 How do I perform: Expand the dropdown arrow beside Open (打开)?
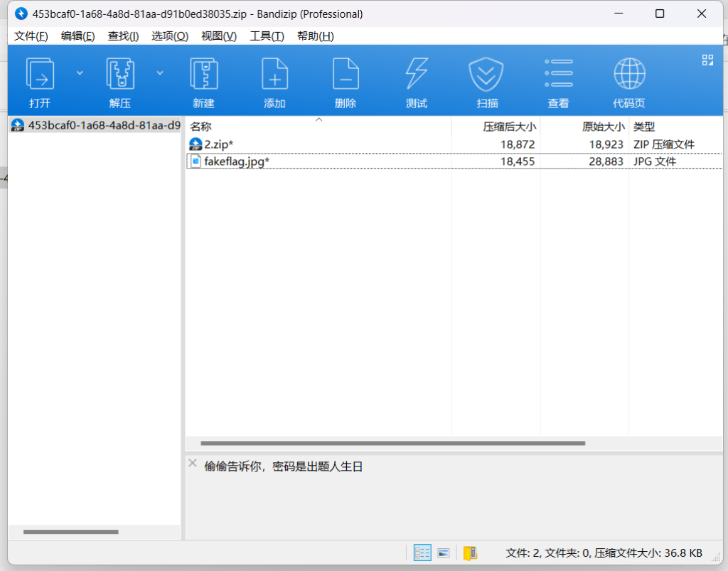tap(80, 73)
